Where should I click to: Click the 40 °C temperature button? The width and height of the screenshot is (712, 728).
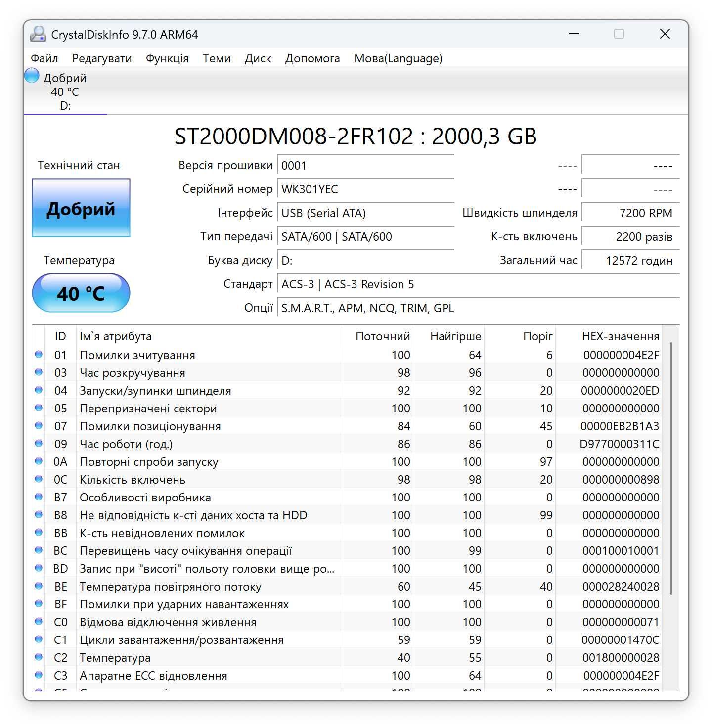[x=81, y=293]
